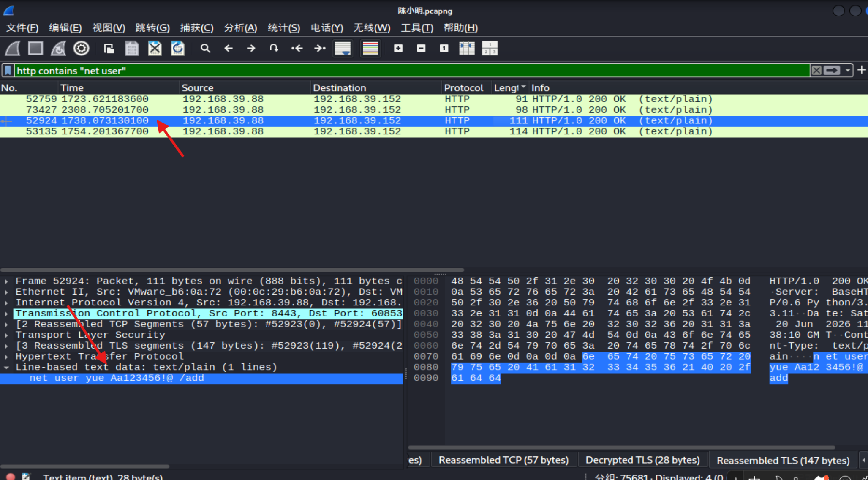Click the display filter input field
The image size is (868, 480).
click(x=412, y=71)
